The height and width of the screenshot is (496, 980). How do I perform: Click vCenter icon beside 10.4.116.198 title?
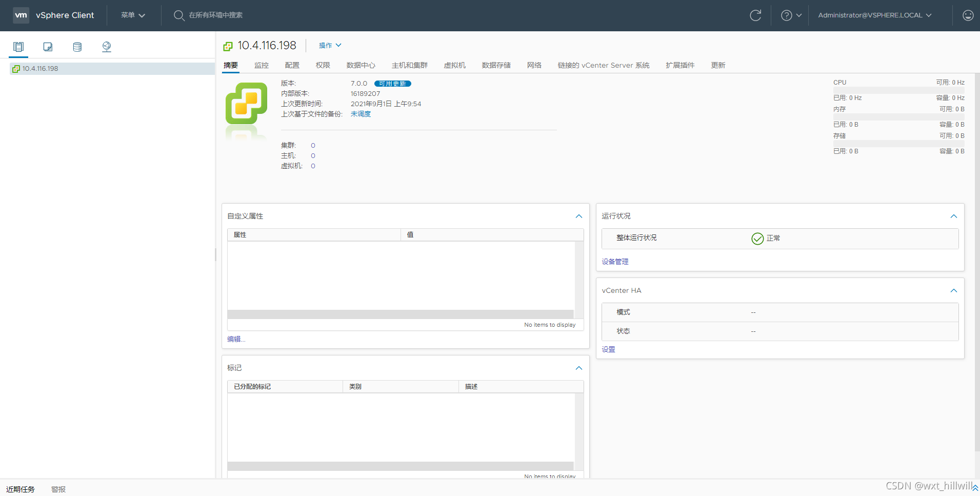[228, 46]
